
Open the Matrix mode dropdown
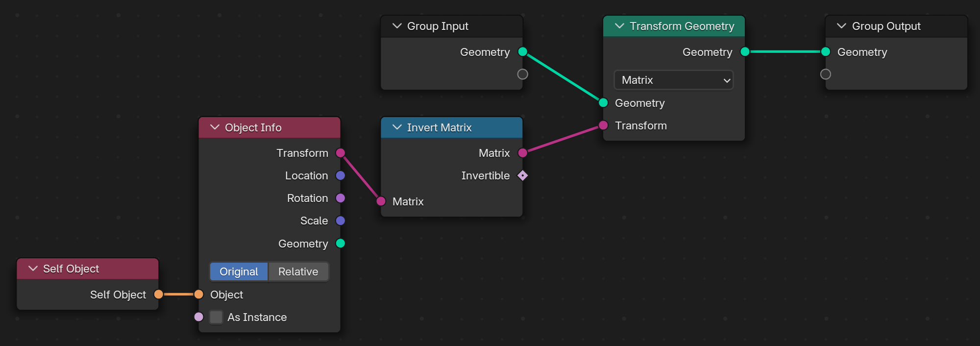674,80
